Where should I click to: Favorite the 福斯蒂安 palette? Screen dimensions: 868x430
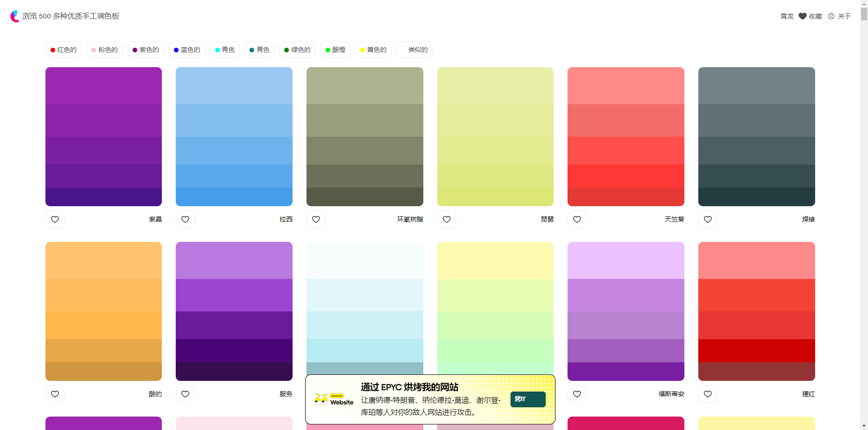[x=577, y=394]
